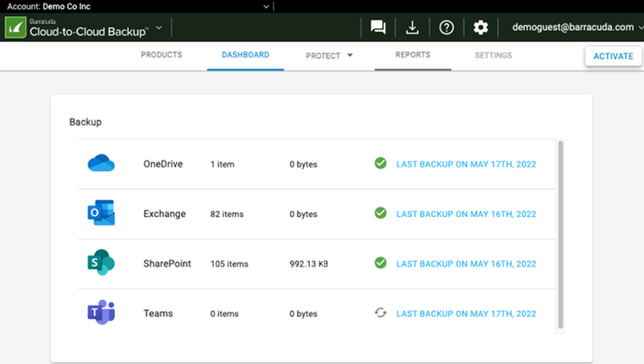The width and height of the screenshot is (644, 364).
Task: Click the Backup list vertical scrollbar
Action: pyautogui.click(x=561, y=234)
